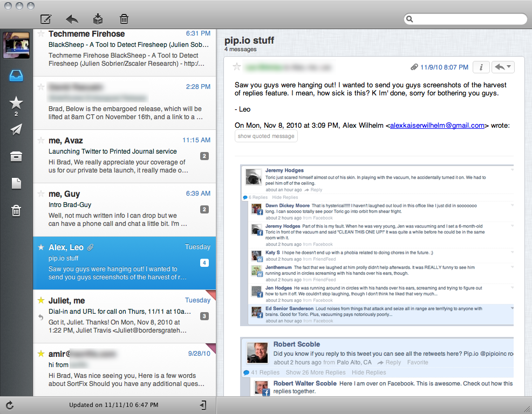The image size is (532, 414).
Task: Star the open pip.io message
Action: pos(237,67)
